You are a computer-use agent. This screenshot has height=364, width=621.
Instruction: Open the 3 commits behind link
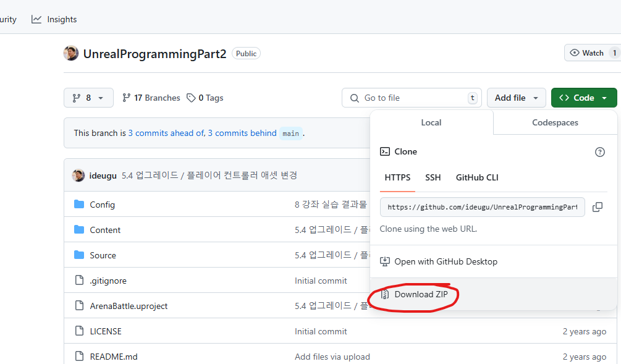pyautogui.click(x=242, y=133)
